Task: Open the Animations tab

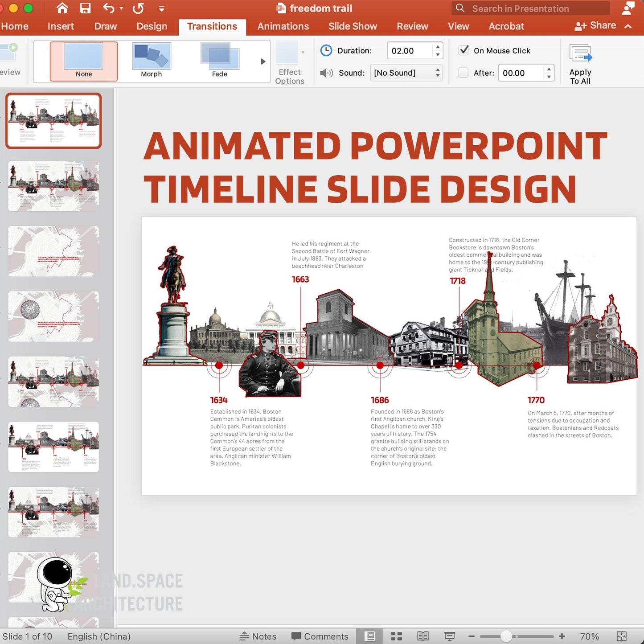Action: pyautogui.click(x=283, y=26)
